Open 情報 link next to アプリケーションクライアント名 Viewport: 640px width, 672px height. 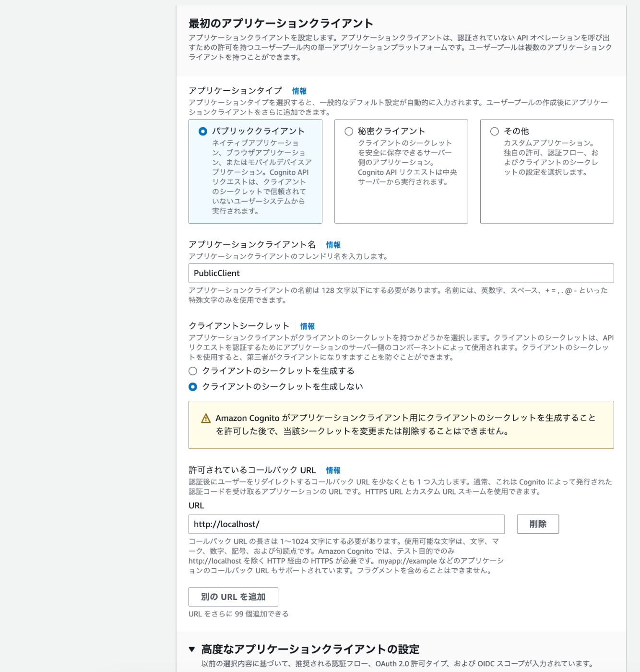[333, 245]
